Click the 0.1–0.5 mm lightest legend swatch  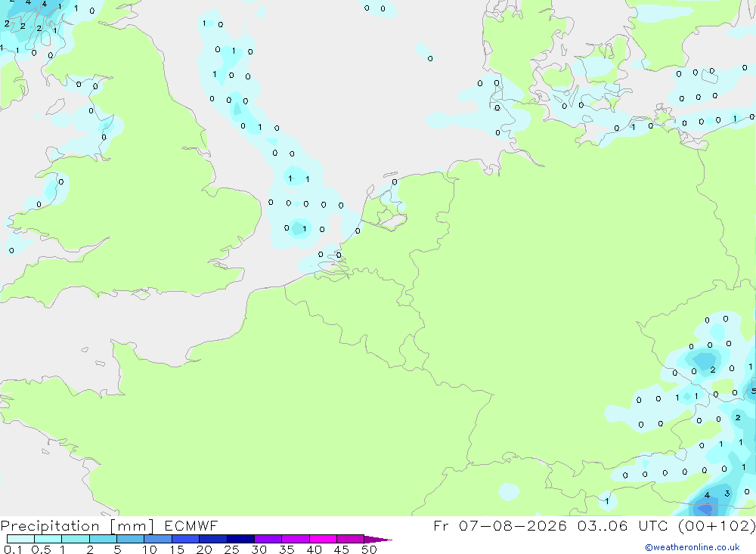[20, 539]
